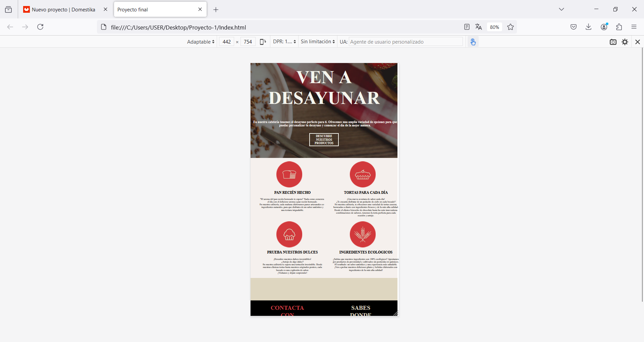Close responsive design mode

pos(638,42)
